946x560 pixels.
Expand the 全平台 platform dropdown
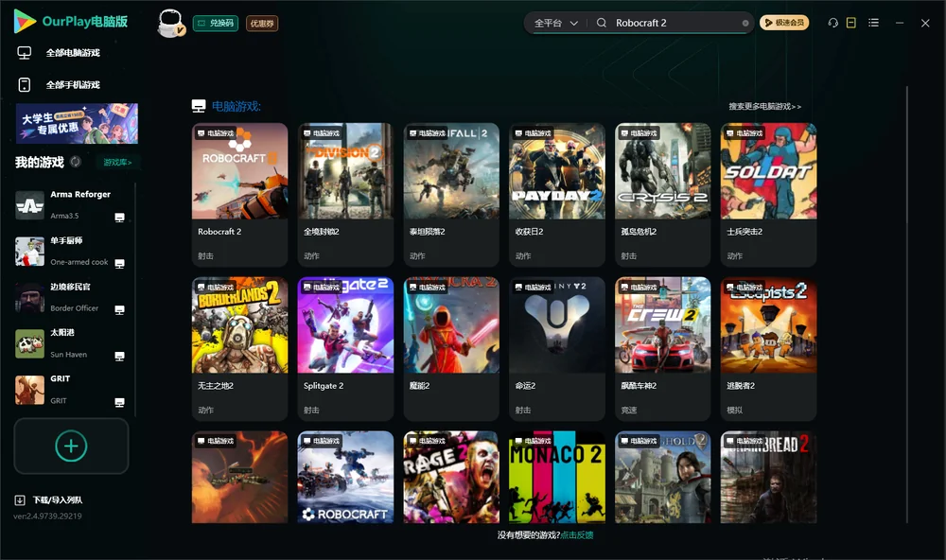pos(555,23)
